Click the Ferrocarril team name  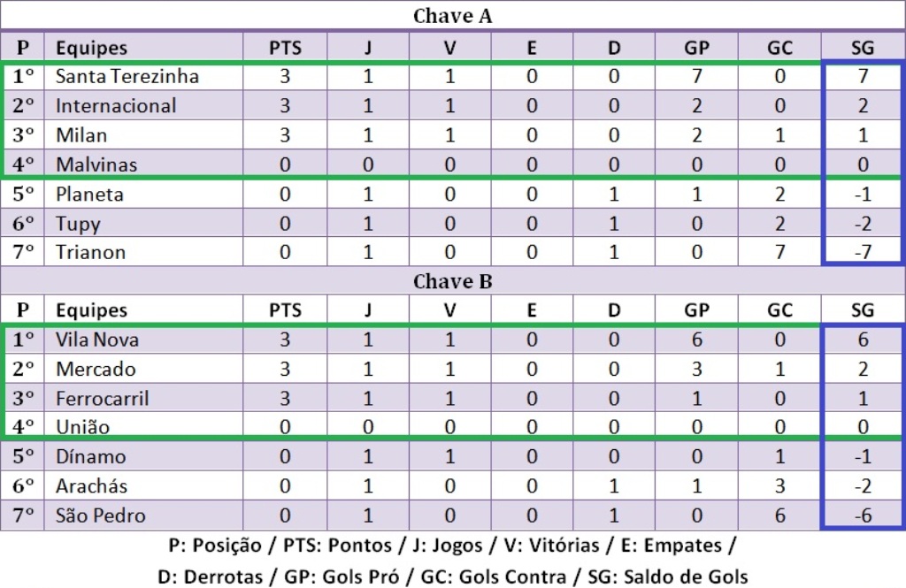tap(102, 398)
